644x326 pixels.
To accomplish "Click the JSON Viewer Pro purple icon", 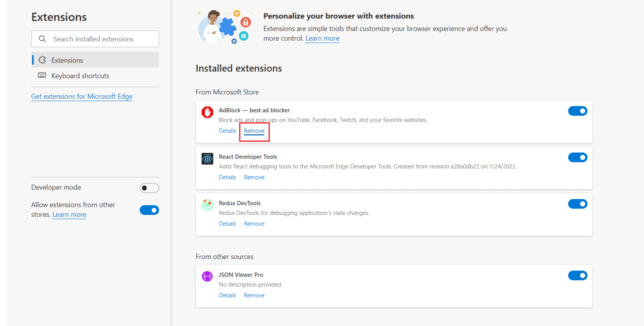I will (x=208, y=276).
